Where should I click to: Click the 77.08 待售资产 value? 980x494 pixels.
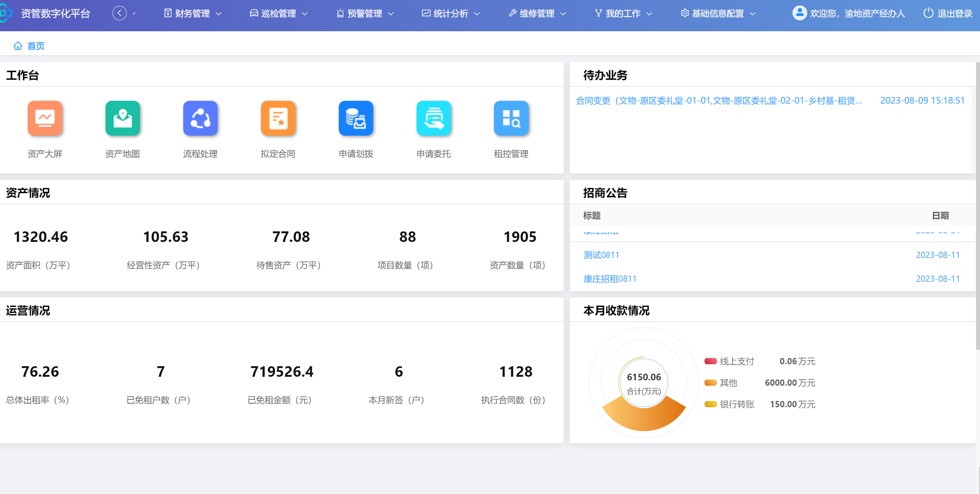point(291,237)
